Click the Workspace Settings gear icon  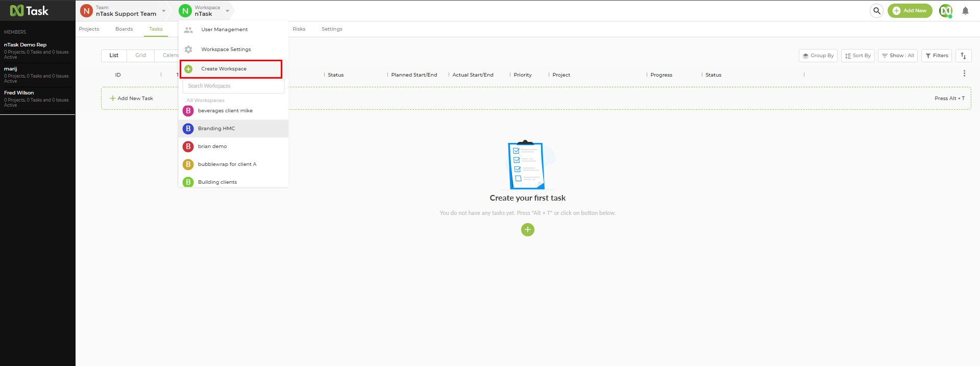click(188, 50)
